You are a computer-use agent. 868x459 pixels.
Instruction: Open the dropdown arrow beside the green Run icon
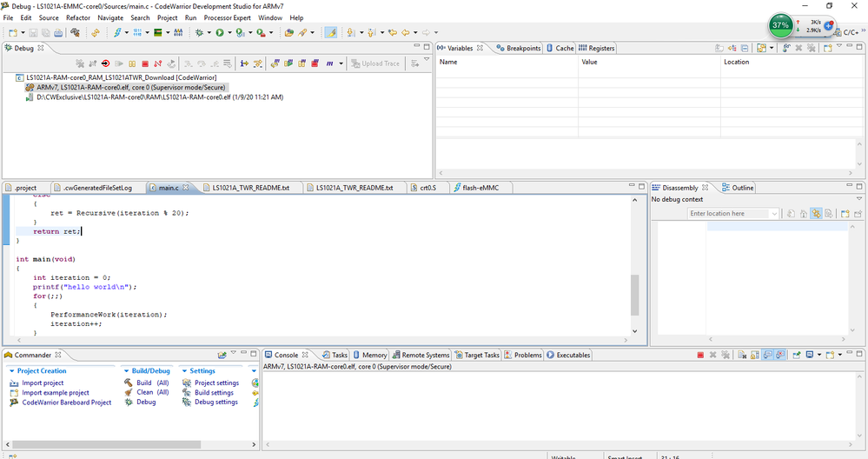tap(229, 33)
